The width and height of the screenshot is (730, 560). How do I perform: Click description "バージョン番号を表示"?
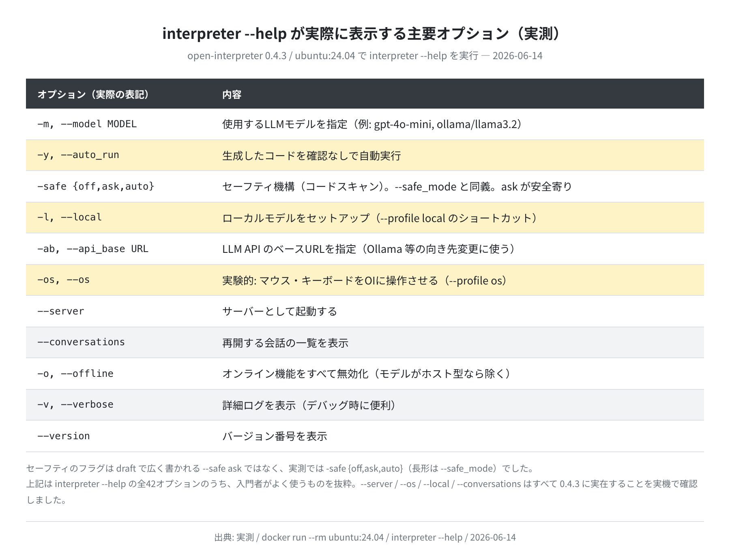click(275, 436)
